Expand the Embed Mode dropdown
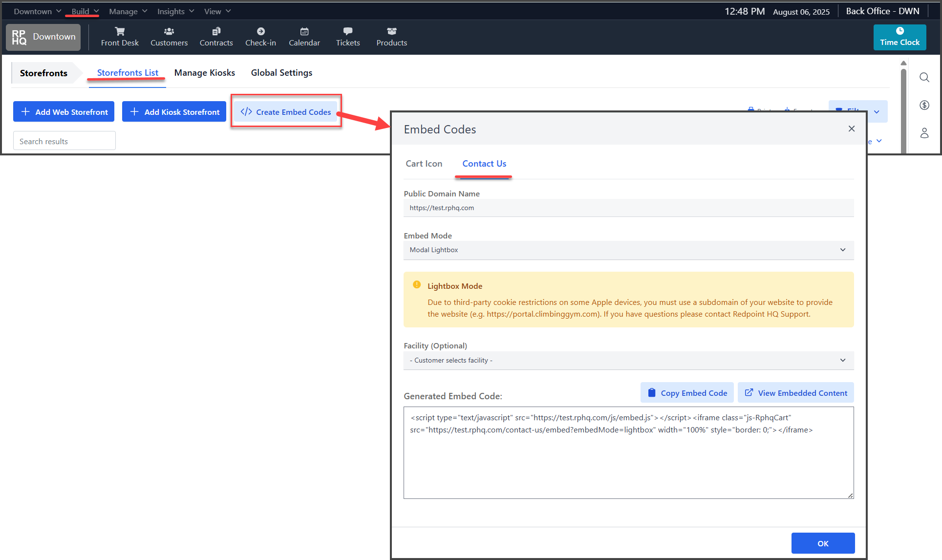The height and width of the screenshot is (560, 942). click(x=628, y=250)
